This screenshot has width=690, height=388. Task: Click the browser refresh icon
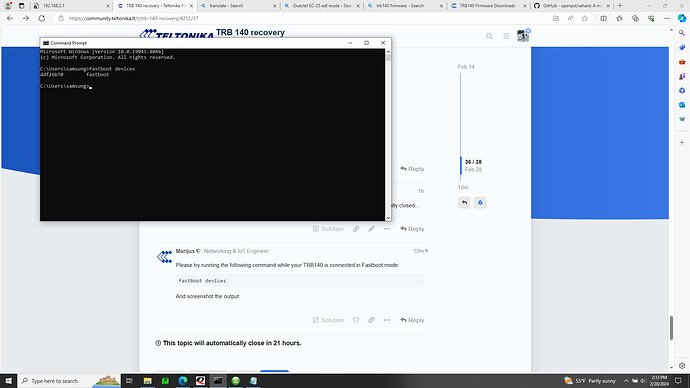coord(42,18)
